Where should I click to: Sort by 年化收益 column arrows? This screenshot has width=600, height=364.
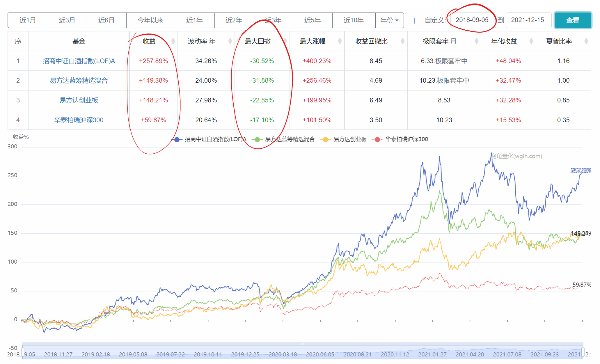point(531,41)
